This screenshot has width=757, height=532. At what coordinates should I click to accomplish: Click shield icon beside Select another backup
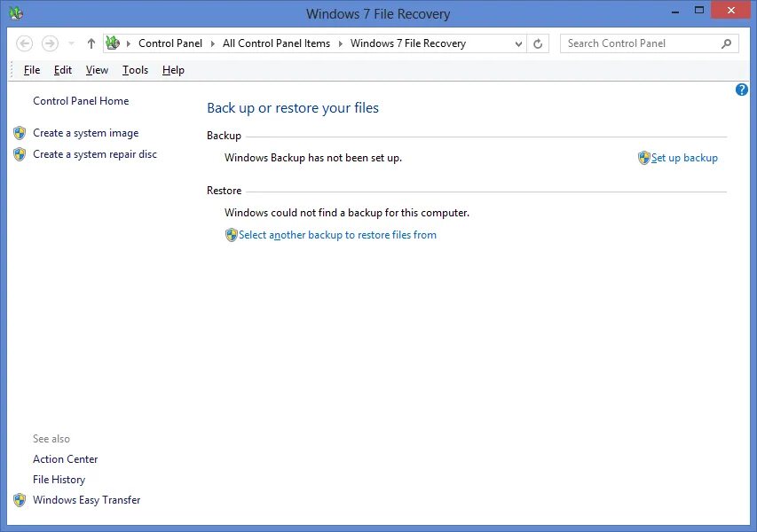point(232,235)
